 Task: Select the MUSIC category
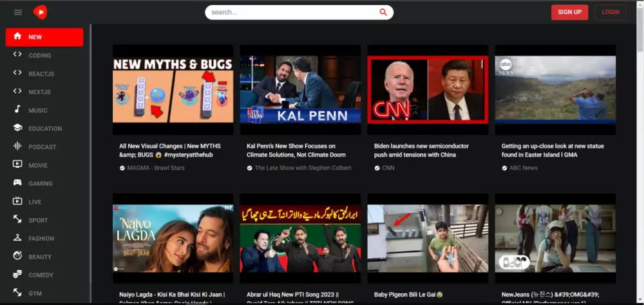tap(44, 110)
